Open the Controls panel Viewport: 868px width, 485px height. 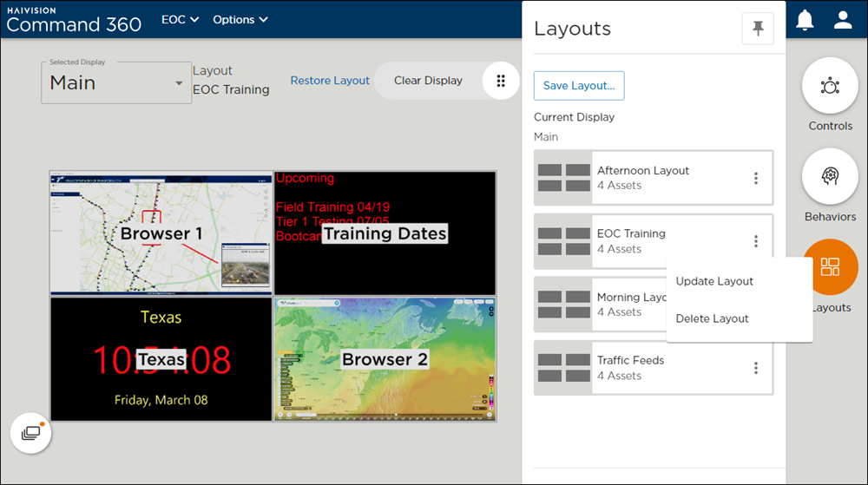pyautogui.click(x=830, y=86)
